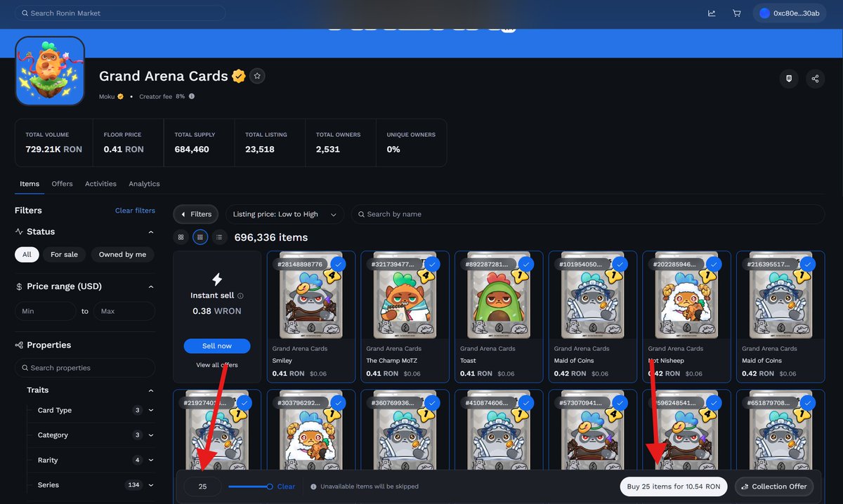Click the magnifier icon in Search by name

360,214
